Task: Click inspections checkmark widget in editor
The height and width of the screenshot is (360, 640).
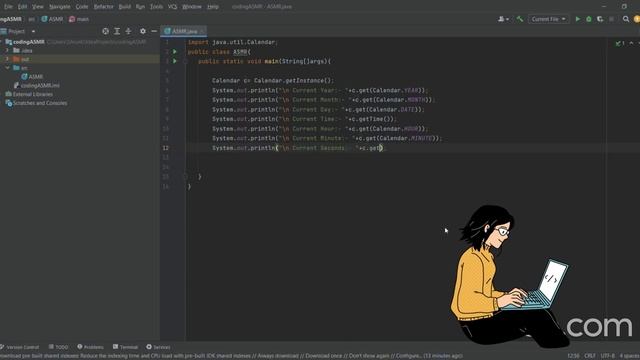Action: point(620,43)
